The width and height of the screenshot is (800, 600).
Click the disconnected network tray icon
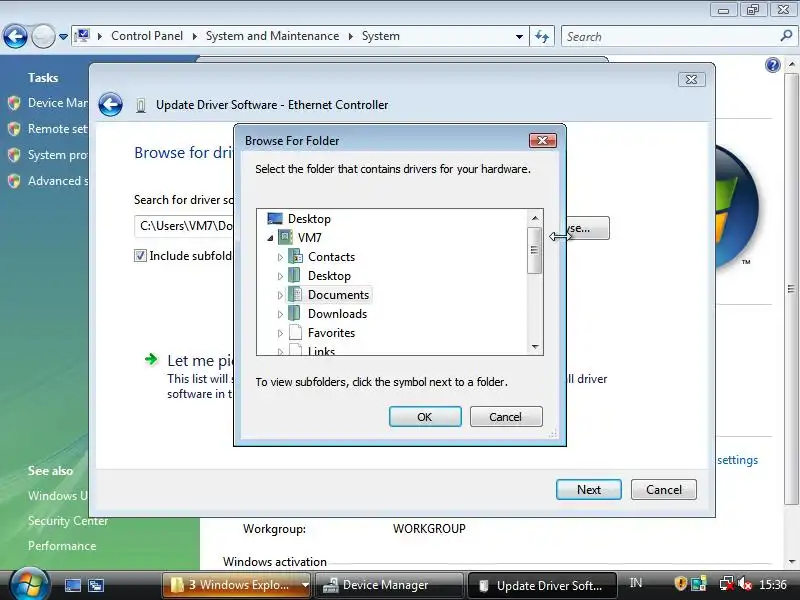click(726, 584)
